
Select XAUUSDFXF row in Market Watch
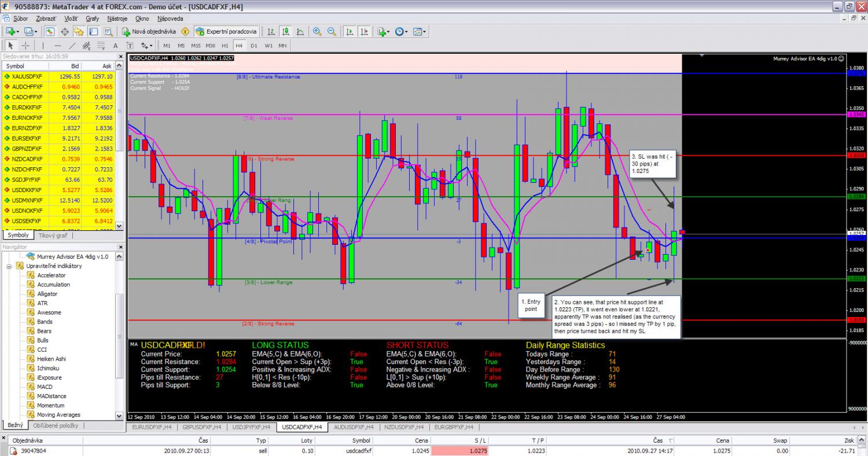point(58,76)
